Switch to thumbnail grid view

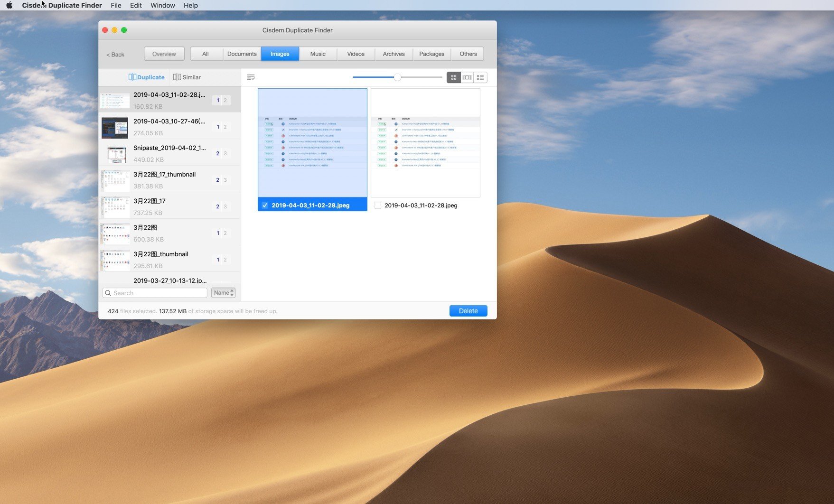(454, 77)
